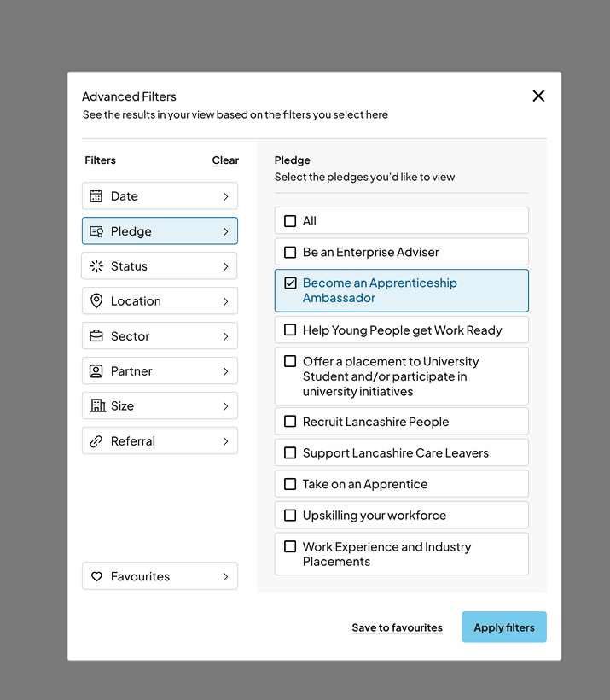Expand the Status filter chevron

coord(225,266)
